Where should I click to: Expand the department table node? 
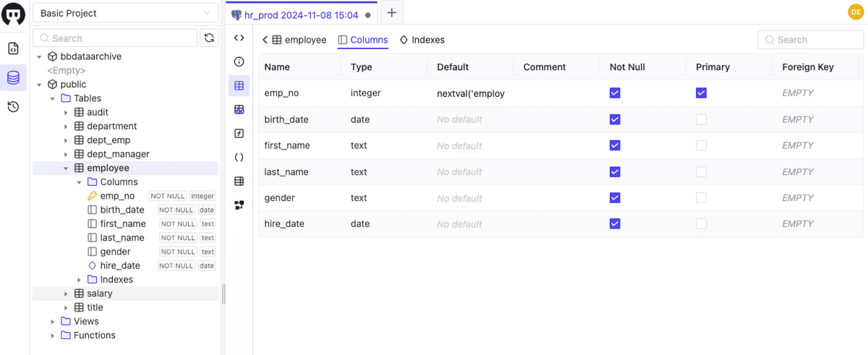click(x=65, y=127)
